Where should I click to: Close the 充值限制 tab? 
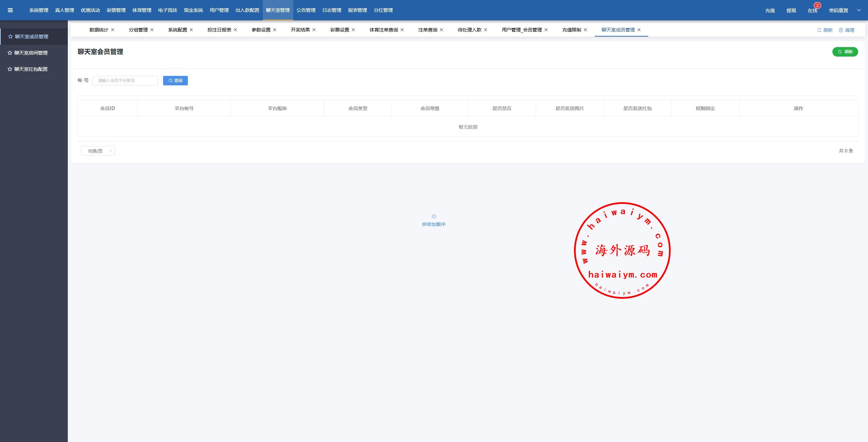click(585, 30)
